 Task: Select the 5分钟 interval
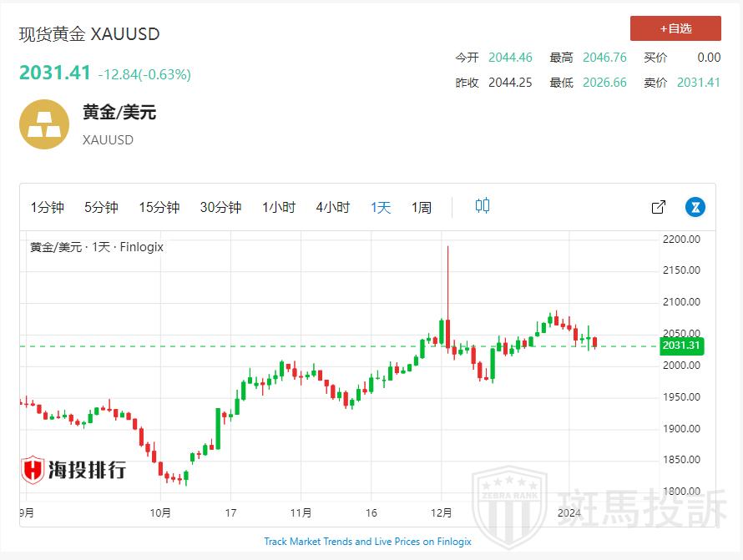(x=101, y=208)
